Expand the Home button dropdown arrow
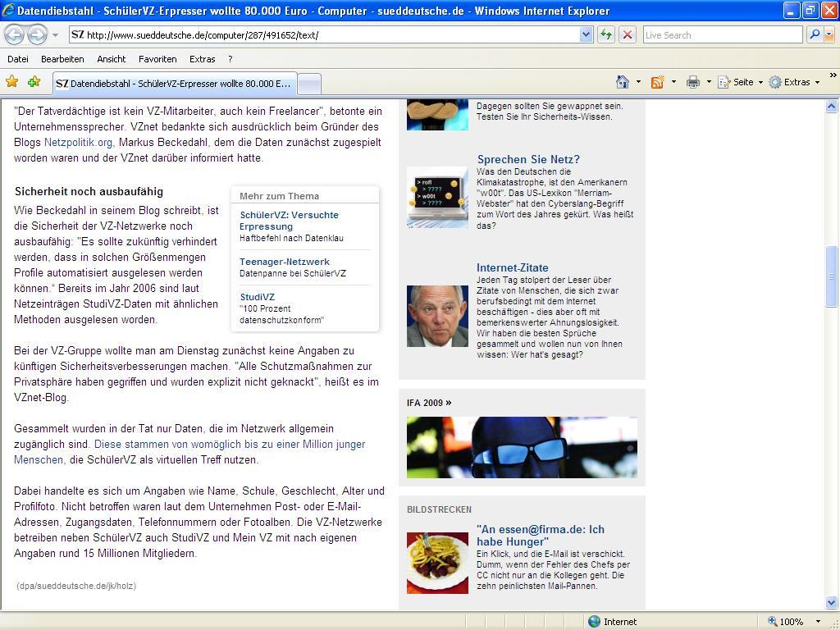The image size is (840, 630). pyautogui.click(x=638, y=82)
